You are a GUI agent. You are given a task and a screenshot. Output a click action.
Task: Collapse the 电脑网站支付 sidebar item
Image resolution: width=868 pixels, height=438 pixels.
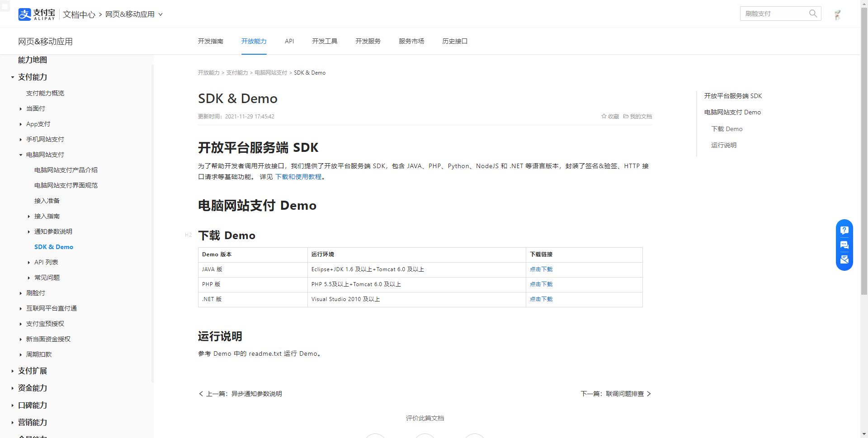pyautogui.click(x=21, y=155)
